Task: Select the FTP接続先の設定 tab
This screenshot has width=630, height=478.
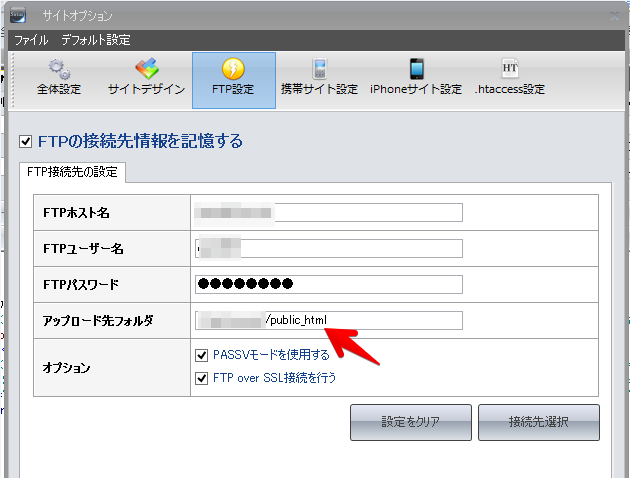Action: (72, 172)
